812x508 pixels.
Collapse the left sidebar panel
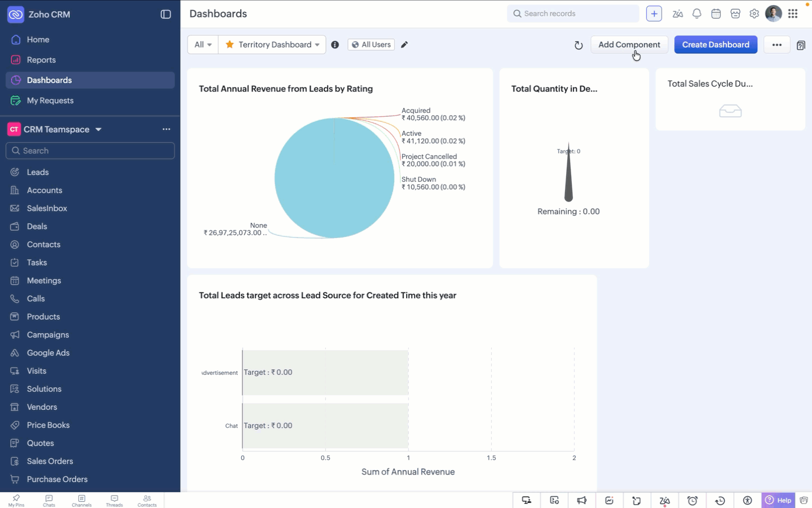point(166,14)
